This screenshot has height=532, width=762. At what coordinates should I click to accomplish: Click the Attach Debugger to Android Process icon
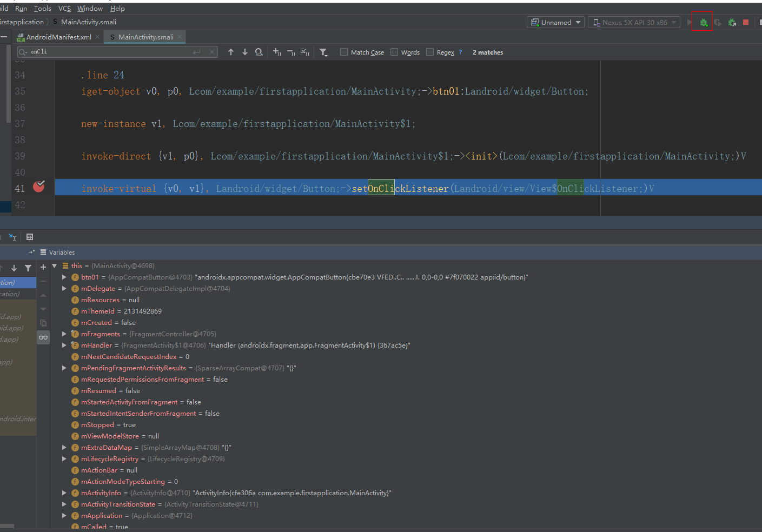732,22
